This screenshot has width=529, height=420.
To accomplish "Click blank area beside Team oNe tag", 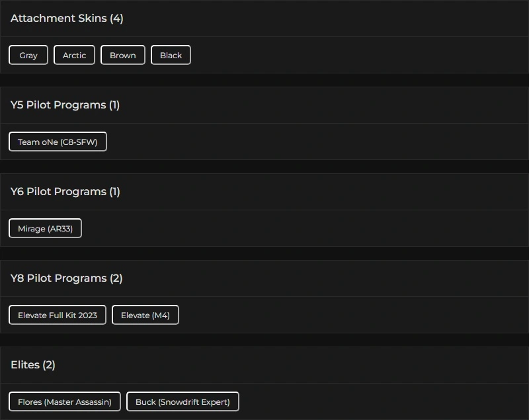I will click(317, 142).
